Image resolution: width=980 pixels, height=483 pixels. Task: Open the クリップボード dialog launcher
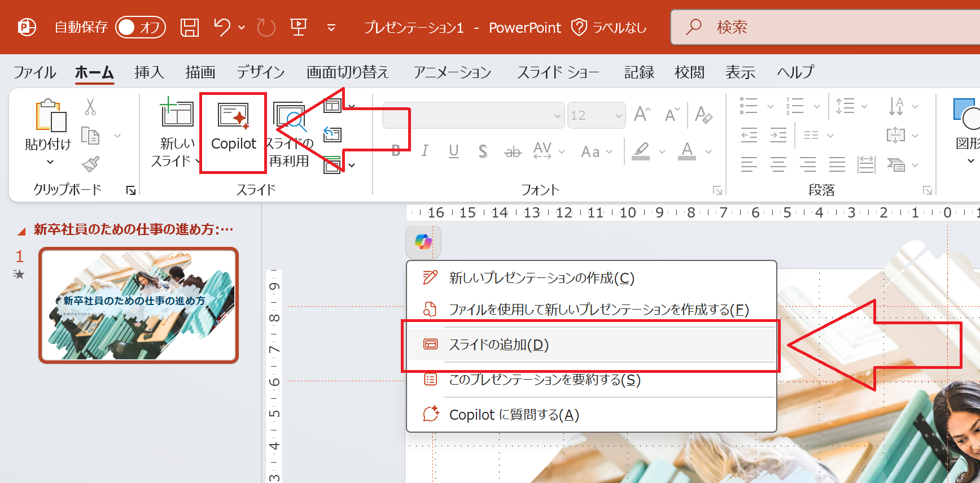(x=131, y=190)
